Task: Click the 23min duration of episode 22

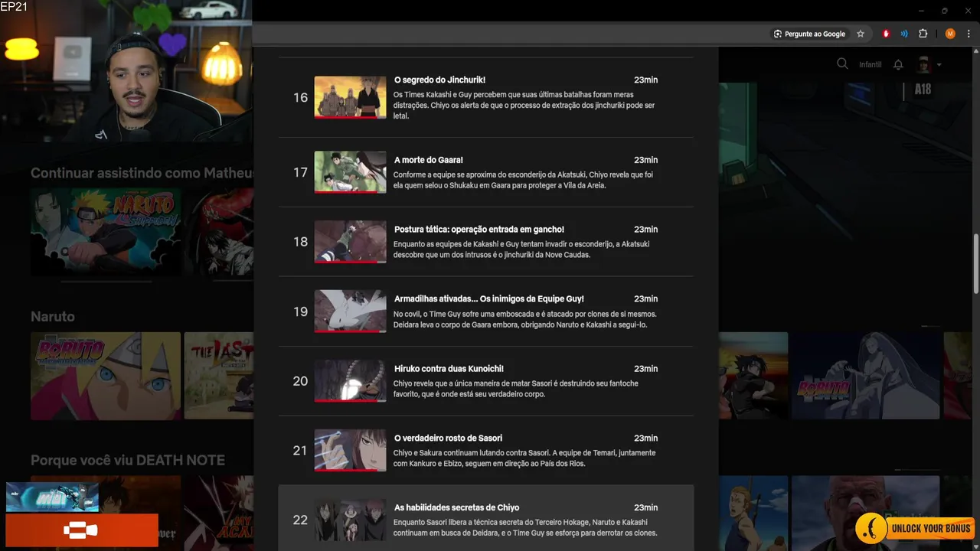Action: (x=645, y=507)
